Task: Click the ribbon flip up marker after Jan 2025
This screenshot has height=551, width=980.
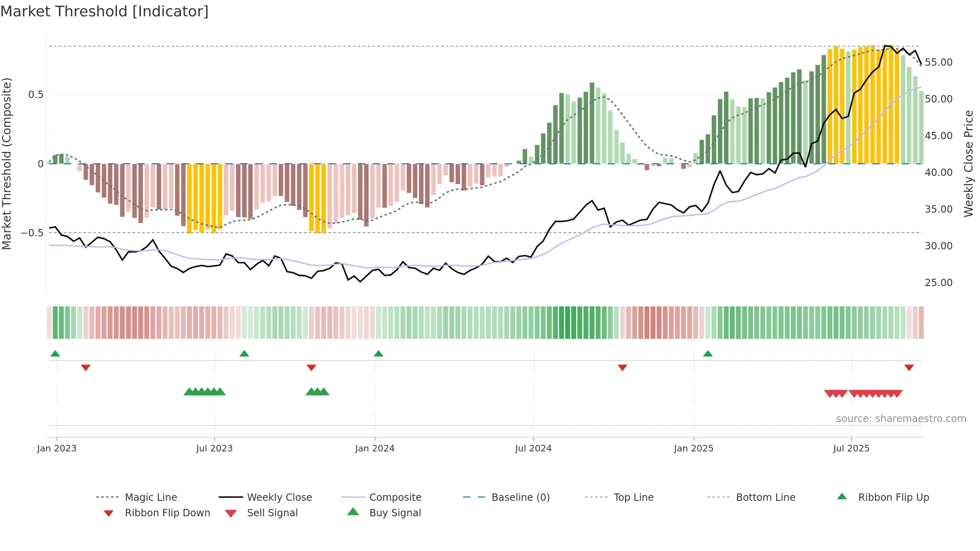Action: [x=708, y=353]
